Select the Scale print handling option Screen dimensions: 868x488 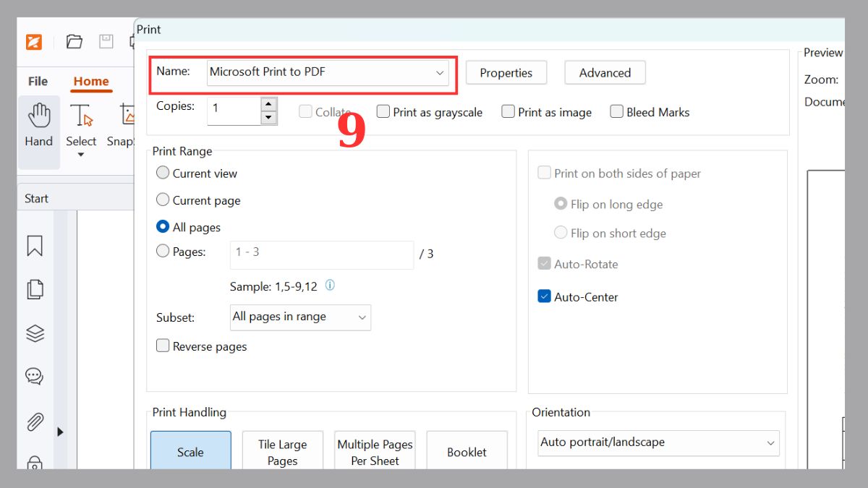191,450
